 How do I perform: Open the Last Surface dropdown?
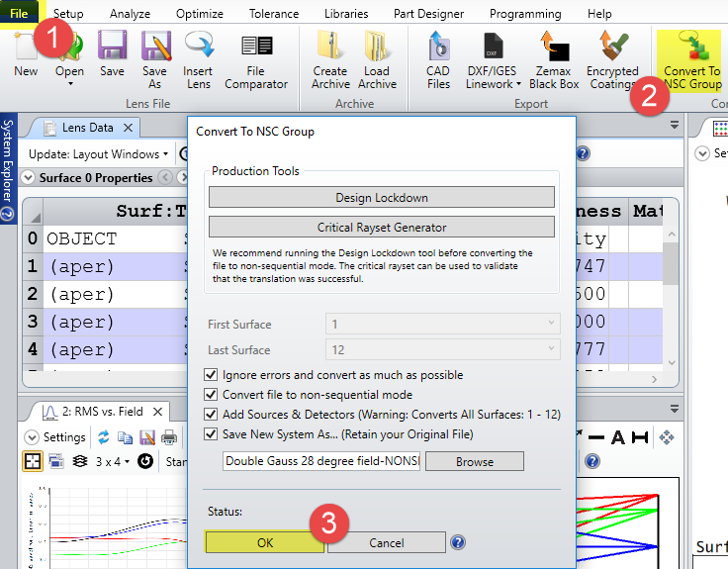click(443, 349)
